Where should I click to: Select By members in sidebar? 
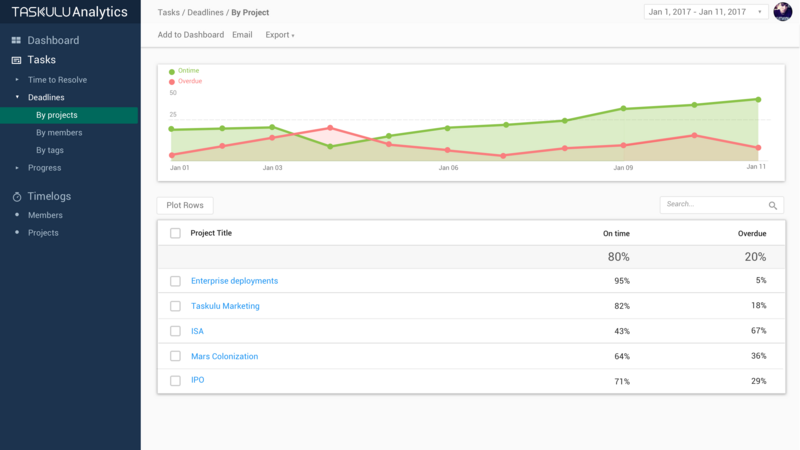tap(59, 133)
